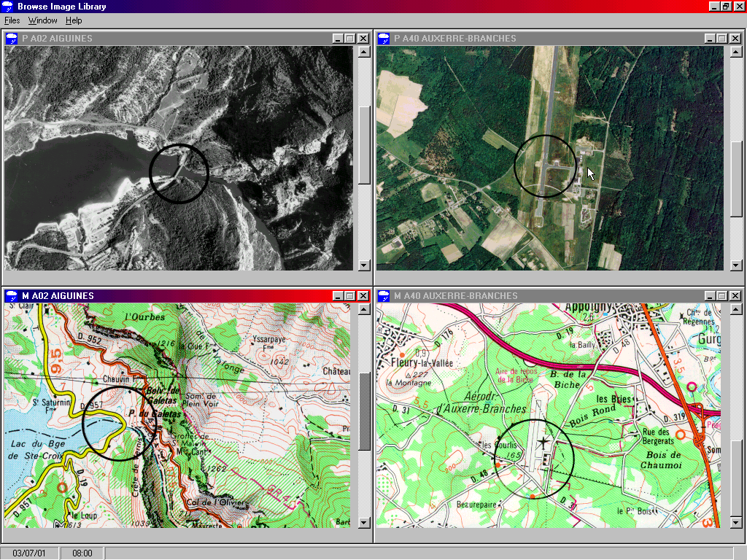Maximize the P A40 AUXERRE-BRANCHES window
Screen dimensions: 747x560
[x=722, y=39]
